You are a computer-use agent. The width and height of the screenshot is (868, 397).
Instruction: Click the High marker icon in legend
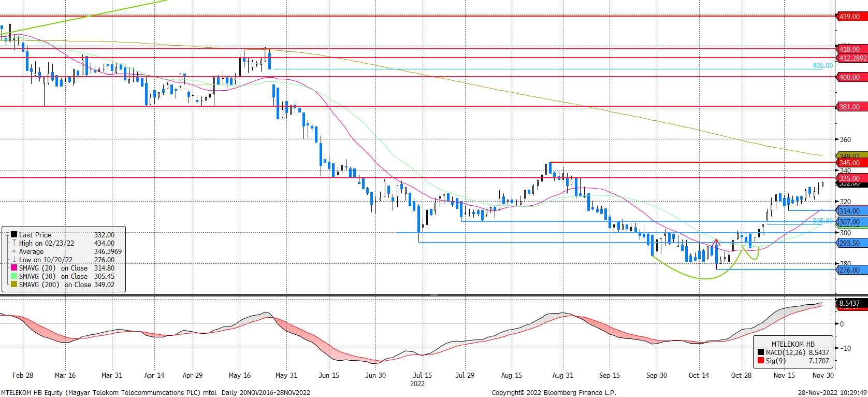(x=14, y=243)
